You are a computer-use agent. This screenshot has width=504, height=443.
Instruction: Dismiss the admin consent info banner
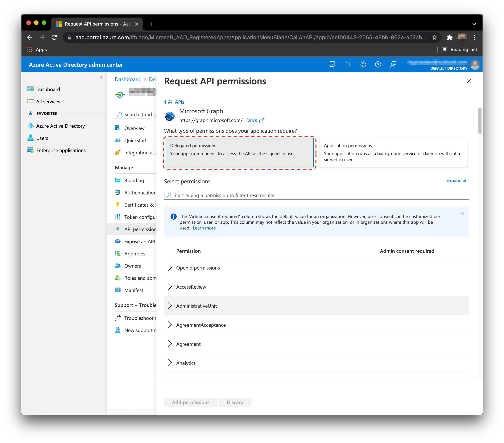[463, 214]
